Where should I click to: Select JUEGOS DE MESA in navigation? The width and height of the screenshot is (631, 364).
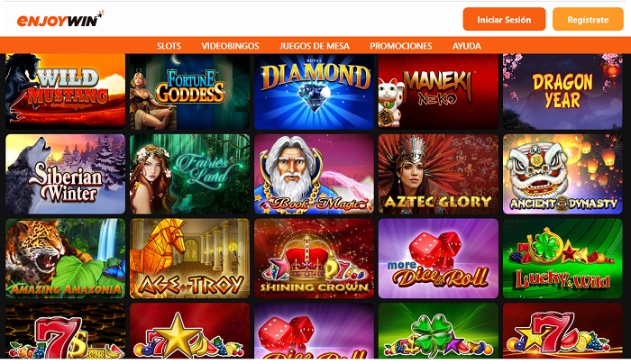pyautogui.click(x=315, y=46)
